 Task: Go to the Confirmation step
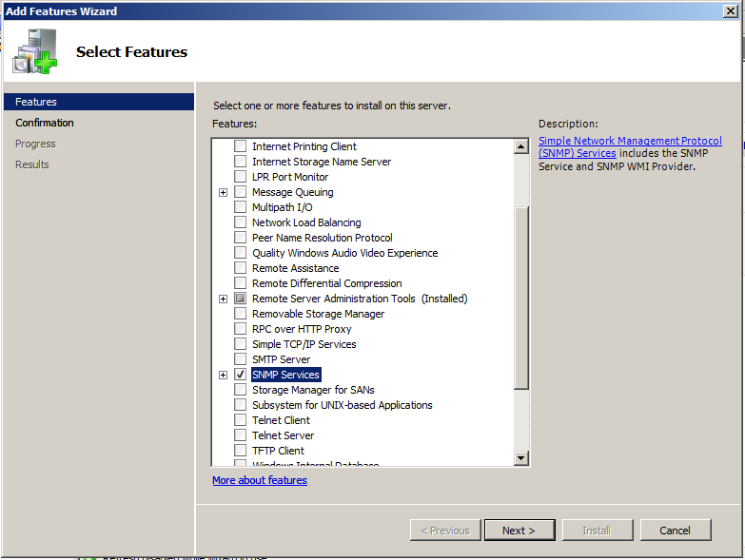[44, 123]
